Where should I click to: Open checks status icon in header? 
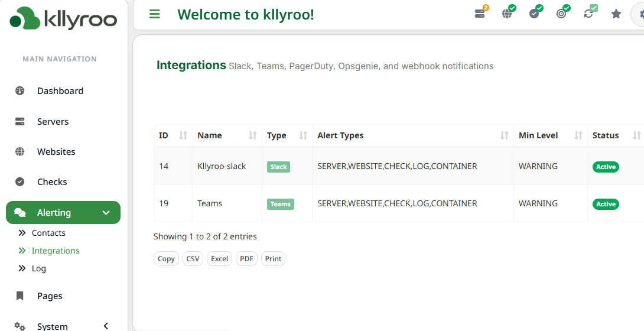click(x=534, y=13)
